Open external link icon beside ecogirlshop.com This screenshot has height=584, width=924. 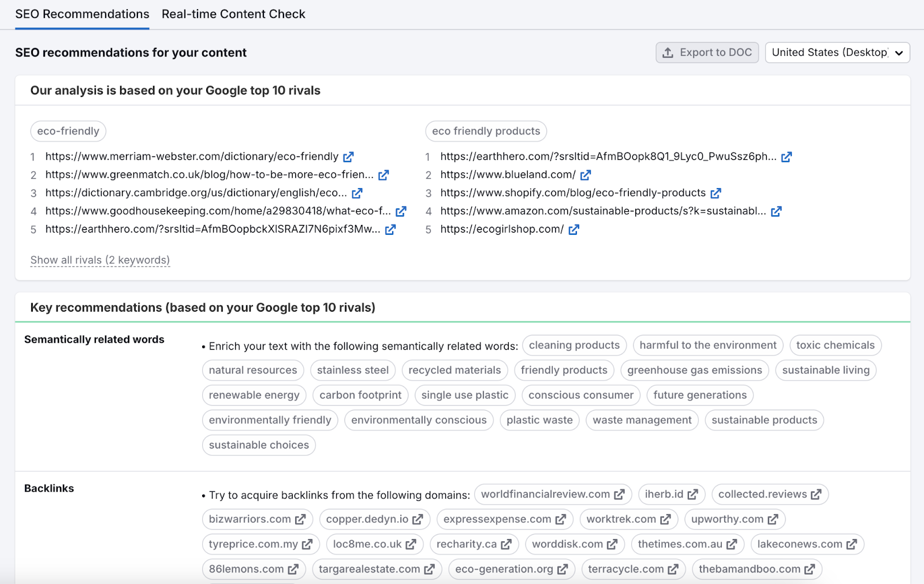pos(573,230)
